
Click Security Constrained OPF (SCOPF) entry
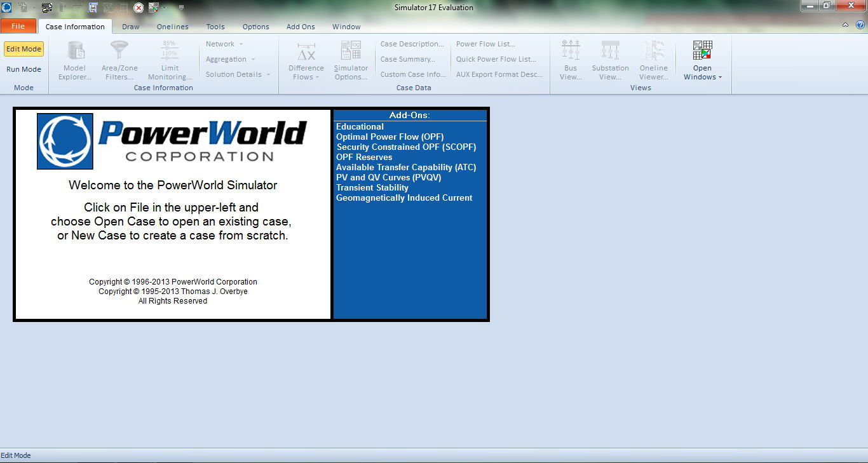click(x=406, y=147)
